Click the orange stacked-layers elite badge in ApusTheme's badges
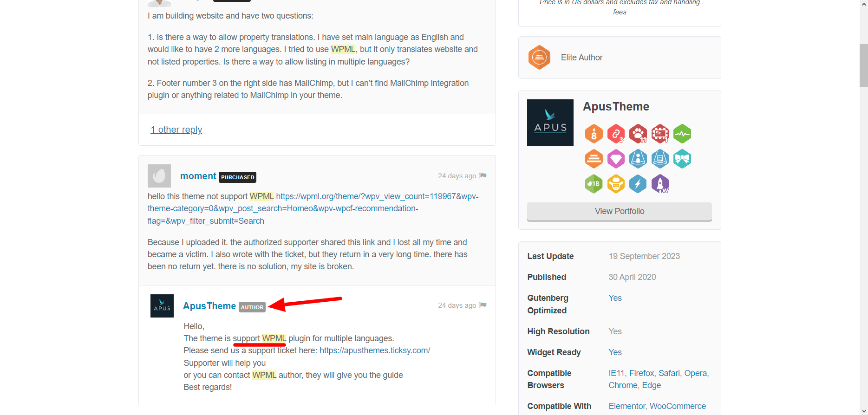This screenshot has height=415, width=868. tap(594, 159)
